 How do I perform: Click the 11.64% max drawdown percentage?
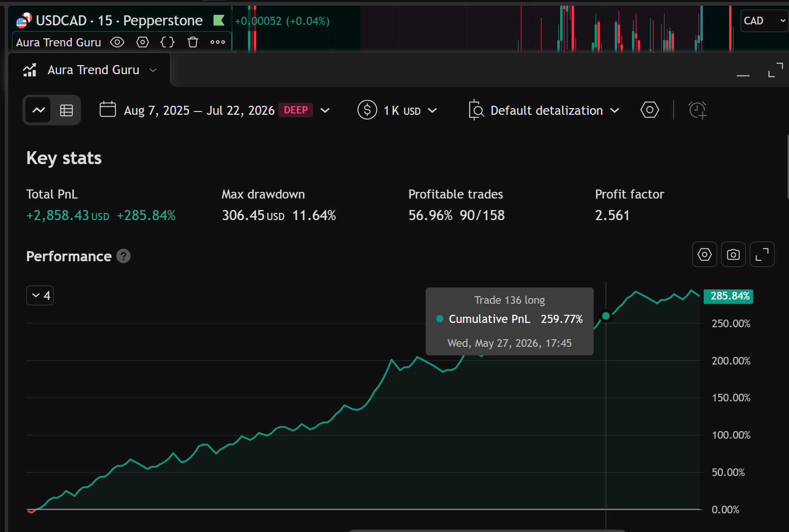[314, 215]
